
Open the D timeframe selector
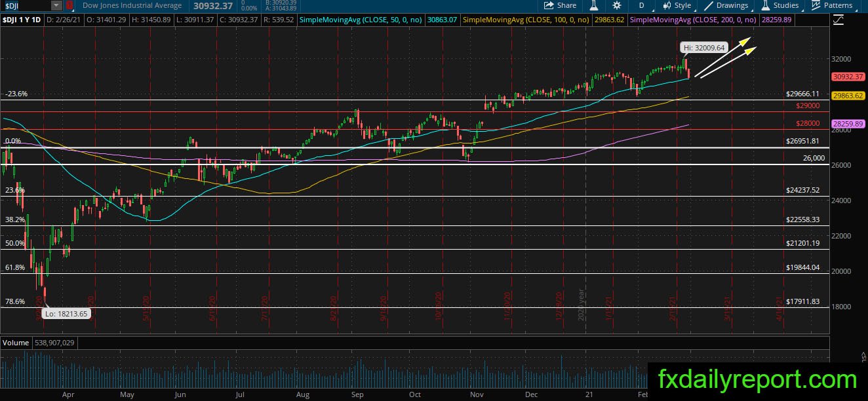click(642, 5)
